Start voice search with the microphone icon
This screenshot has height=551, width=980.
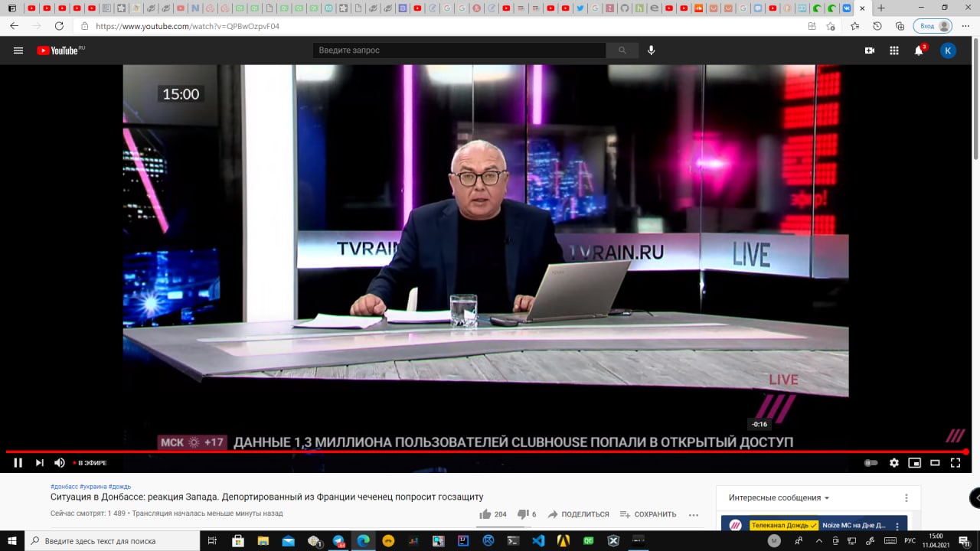652,51
